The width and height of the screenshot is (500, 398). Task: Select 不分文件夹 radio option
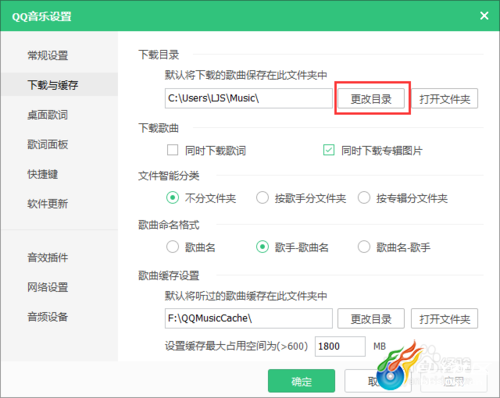[x=172, y=198]
